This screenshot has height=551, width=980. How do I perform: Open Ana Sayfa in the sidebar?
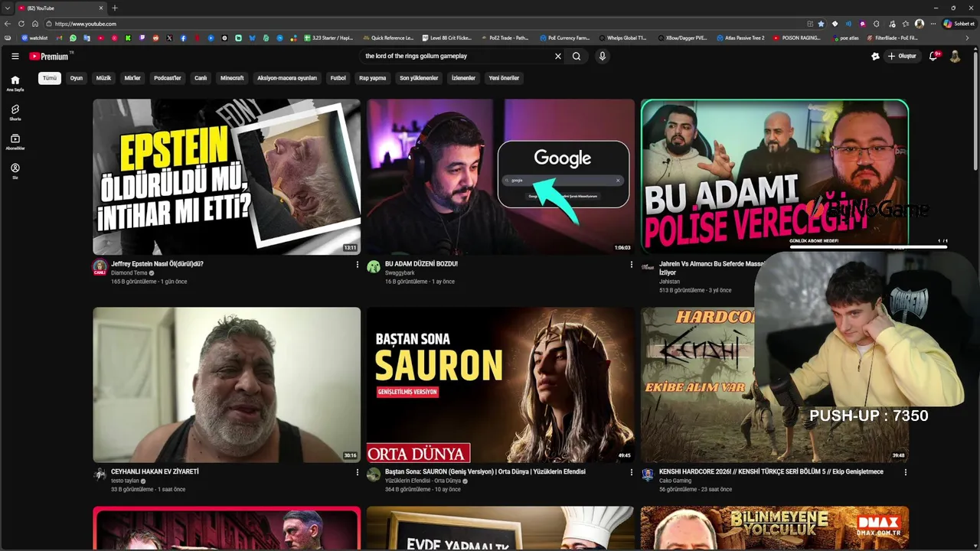pyautogui.click(x=15, y=83)
